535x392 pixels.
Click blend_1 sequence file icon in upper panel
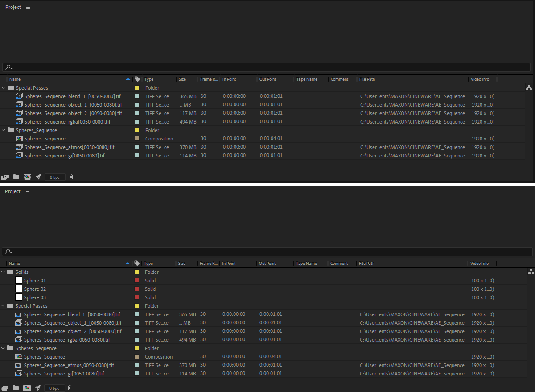click(19, 96)
